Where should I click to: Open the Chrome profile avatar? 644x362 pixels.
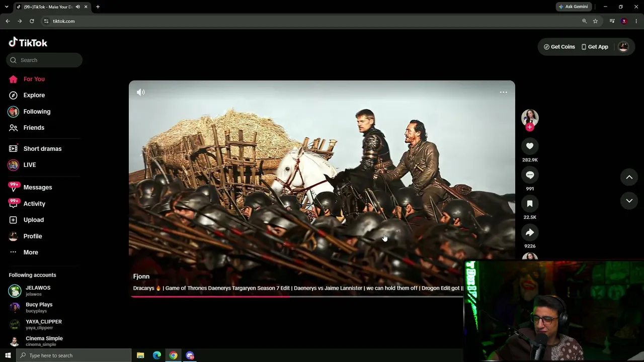(x=624, y=21)
